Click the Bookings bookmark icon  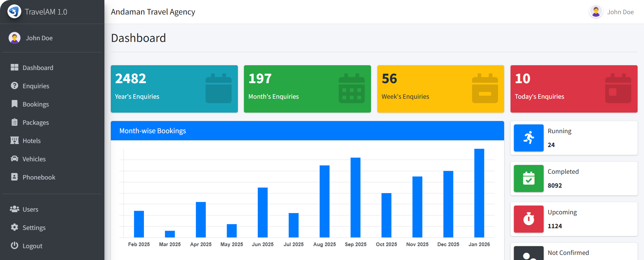pyautogui.click(x=14, y=104)
